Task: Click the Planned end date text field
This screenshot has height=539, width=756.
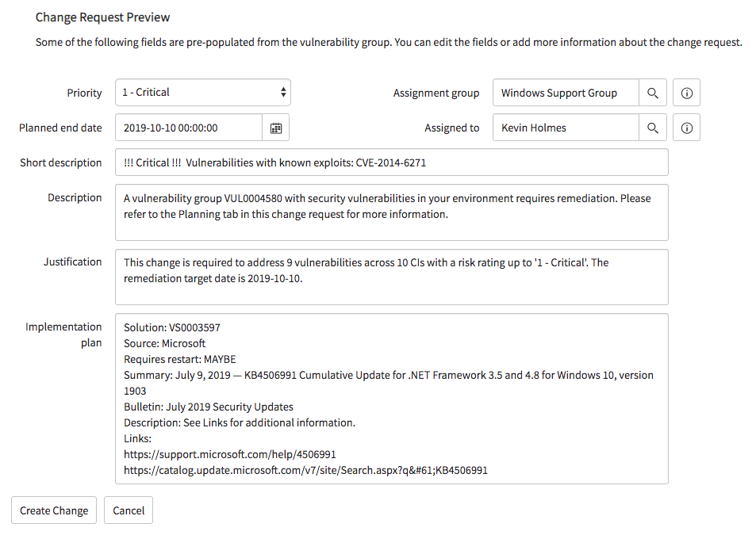Action: tap(189, 128)
